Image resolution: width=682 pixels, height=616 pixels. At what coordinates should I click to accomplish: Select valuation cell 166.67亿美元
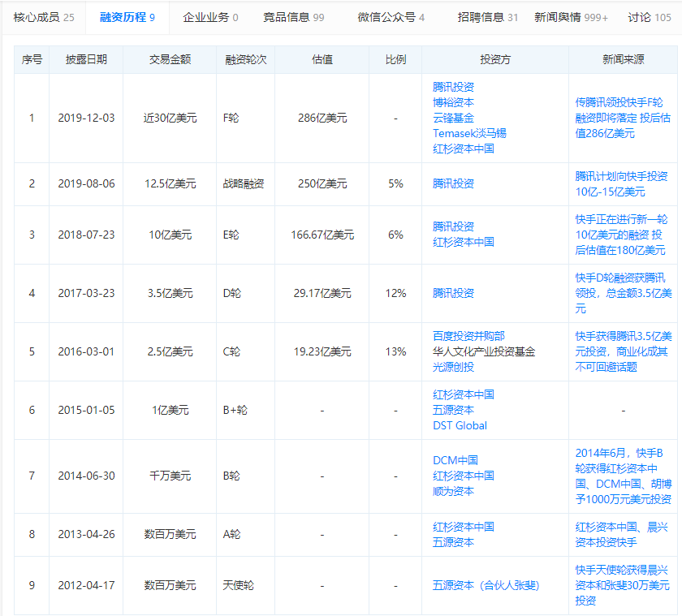pyautogui.click(x=322, y=235)
